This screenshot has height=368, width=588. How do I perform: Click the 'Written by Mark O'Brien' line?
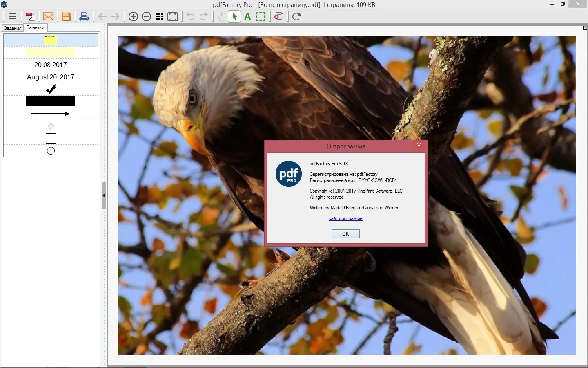[x=354, y=208]
